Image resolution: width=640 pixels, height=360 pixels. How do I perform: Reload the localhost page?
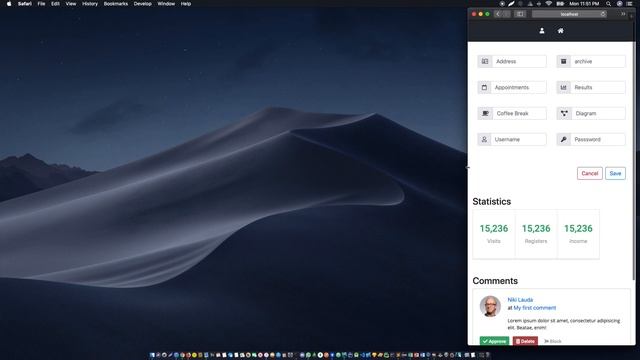coord(603,14)
